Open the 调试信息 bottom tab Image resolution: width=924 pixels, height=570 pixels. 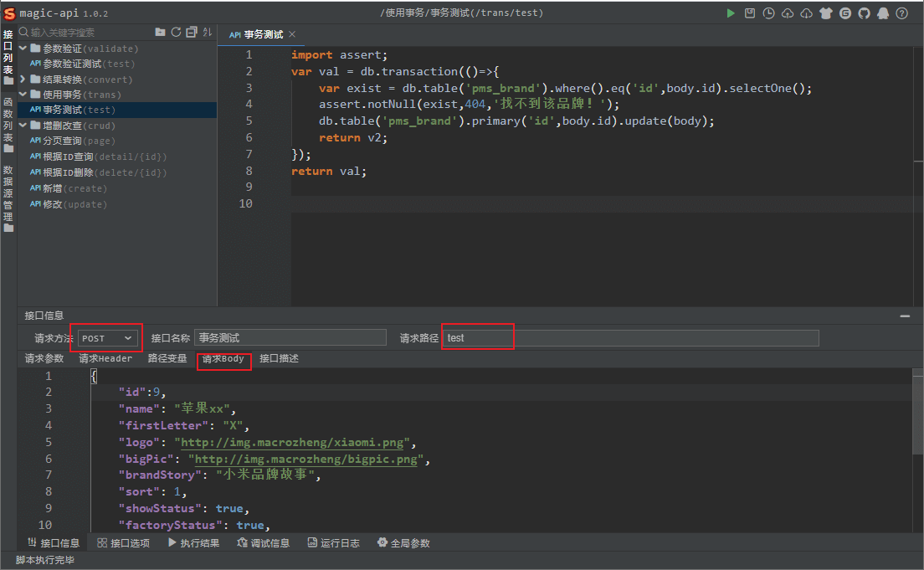coord(264,543)
